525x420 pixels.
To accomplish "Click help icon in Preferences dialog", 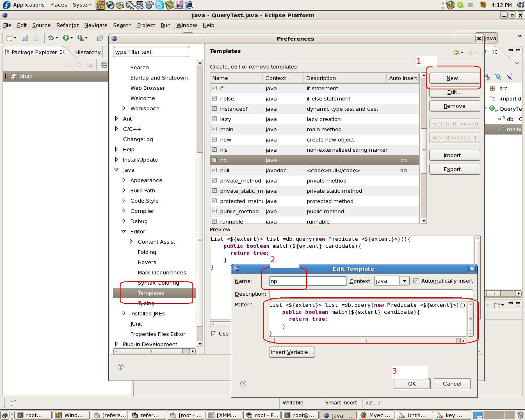I will (121, 367).
